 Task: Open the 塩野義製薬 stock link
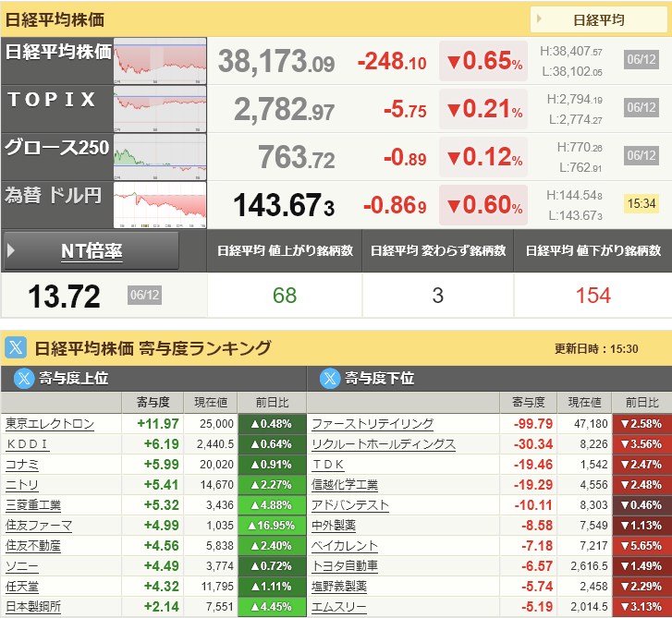click(339, 587)
